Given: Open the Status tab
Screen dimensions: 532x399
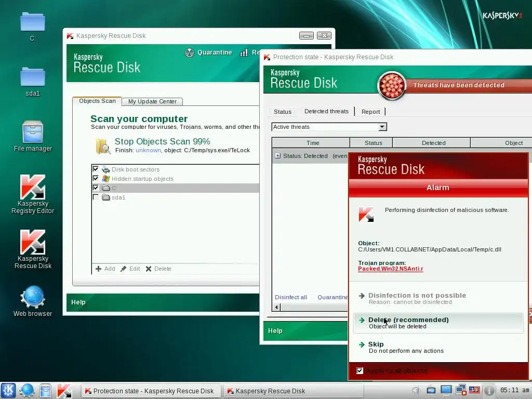Looking at the screenshot, I should (x=283, y=112).
